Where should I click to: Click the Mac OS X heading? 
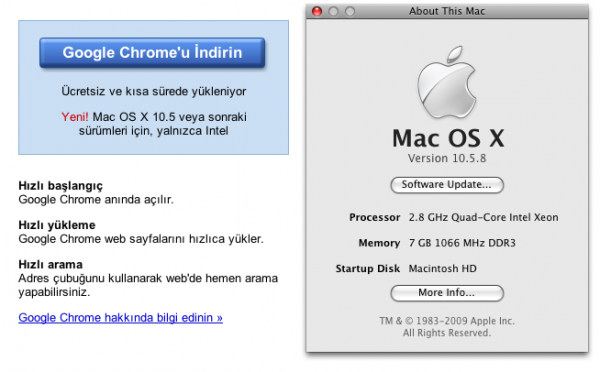click(x=448, y=138)
